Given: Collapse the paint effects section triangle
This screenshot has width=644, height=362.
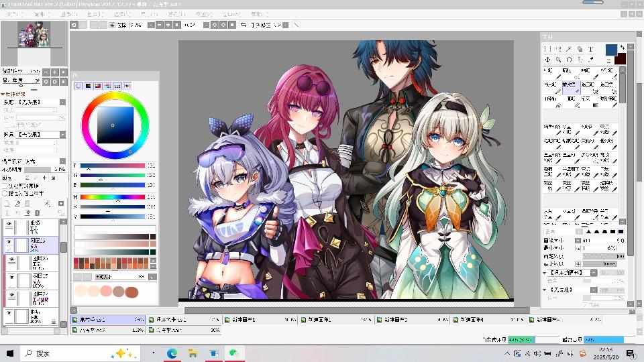Looking at the screenshot, I should [x=3, y=94].
